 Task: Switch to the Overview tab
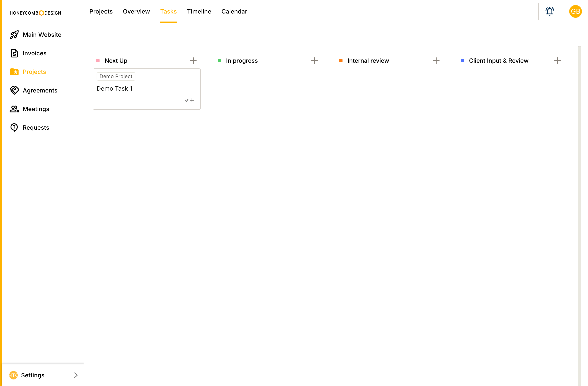pos(136,11)
